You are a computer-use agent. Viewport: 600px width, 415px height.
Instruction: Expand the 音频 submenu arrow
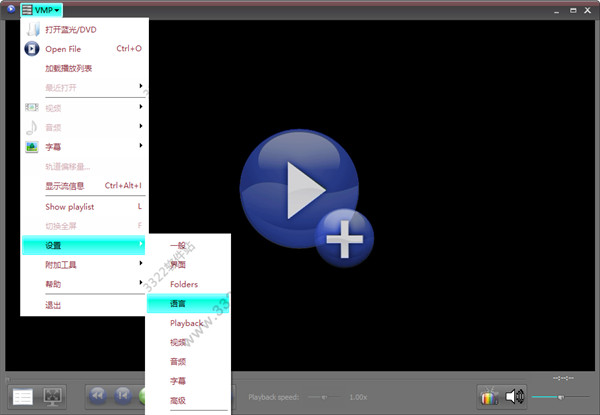[x=141, y=126]
